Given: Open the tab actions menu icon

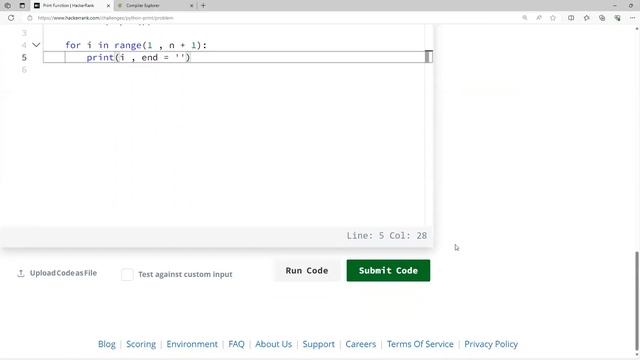Looking at the screenshot, I should point(22,6).
